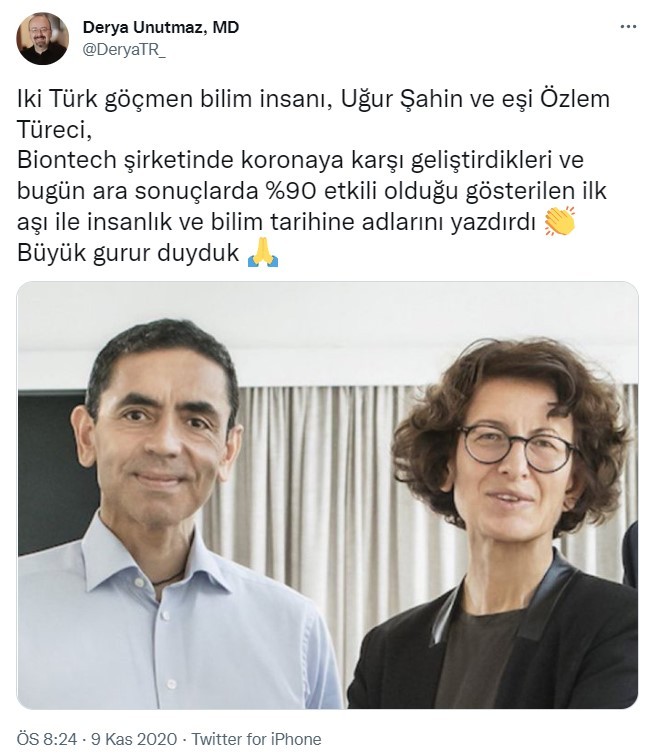Click the ÖS 8:24 timestamp

tap(47, 739)
